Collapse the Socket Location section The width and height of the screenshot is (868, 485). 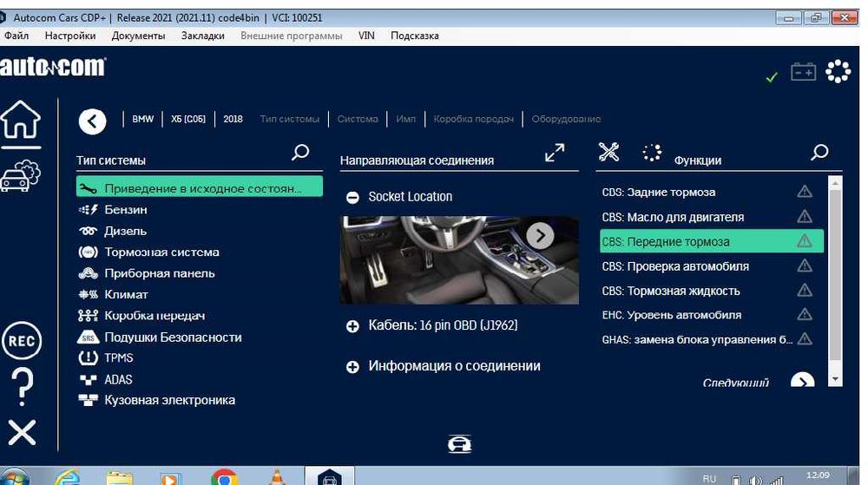(352, 198)
